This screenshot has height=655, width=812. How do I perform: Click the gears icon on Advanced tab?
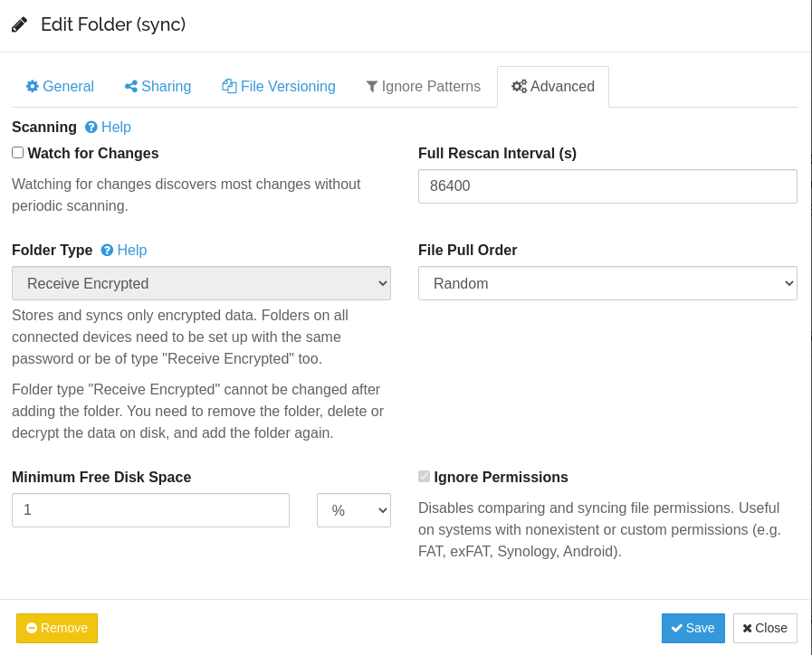click(x=519, y=87)
